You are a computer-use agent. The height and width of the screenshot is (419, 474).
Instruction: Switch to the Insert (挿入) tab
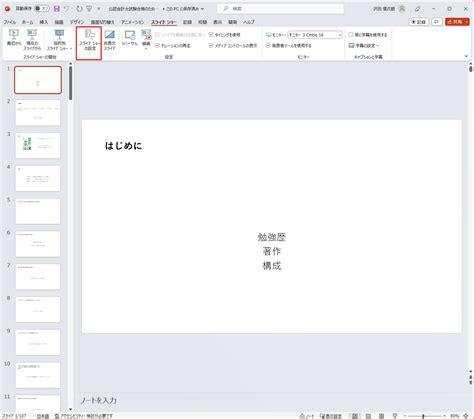coord(44,22)
